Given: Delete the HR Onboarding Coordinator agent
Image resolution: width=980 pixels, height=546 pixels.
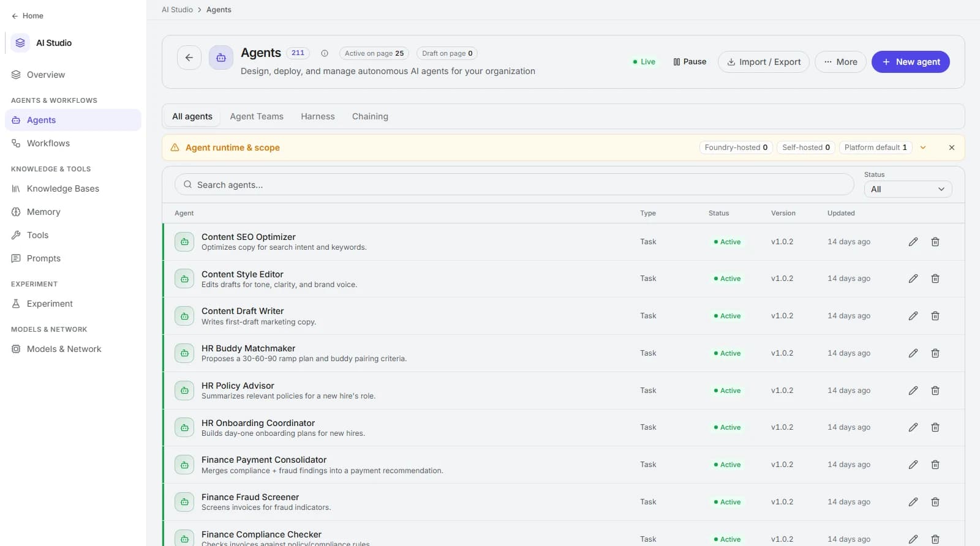Looking at the screenshot, I should (x=935, y=427).
